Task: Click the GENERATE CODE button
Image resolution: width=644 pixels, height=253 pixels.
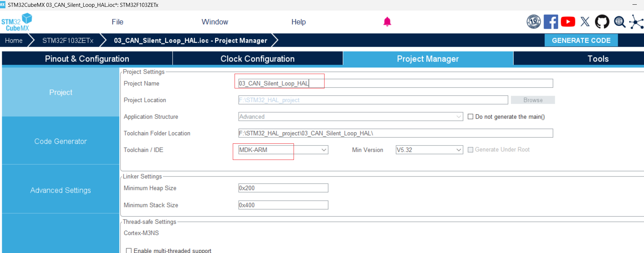Action: (x=581, y=40)
